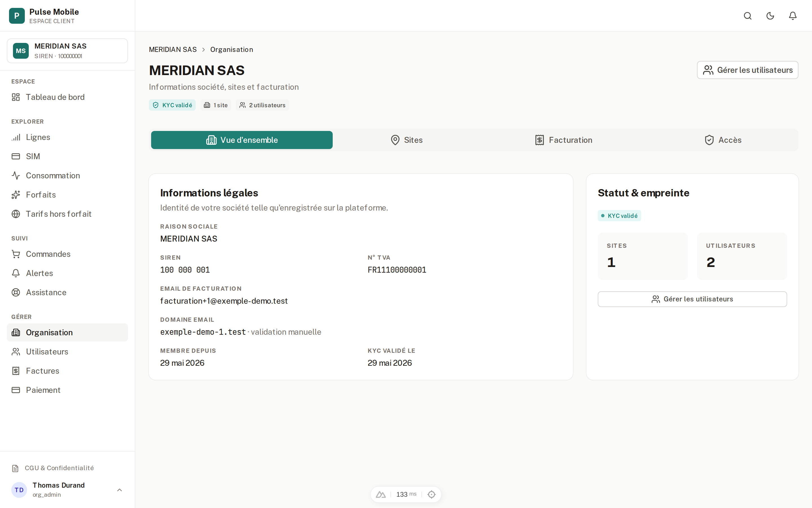Image resolution: width=812 pixels, height=508 pixels.
Task: Click the UTILISATEURS count tile
Action: coord(742,256)
